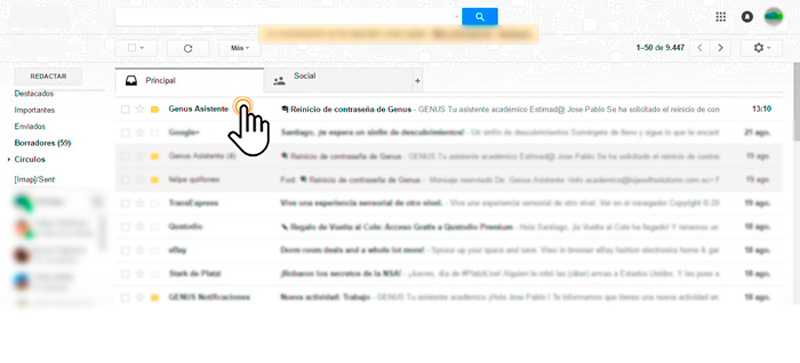Open the Google apps grid
Screen dimensions: 800x363
[720, 17]
